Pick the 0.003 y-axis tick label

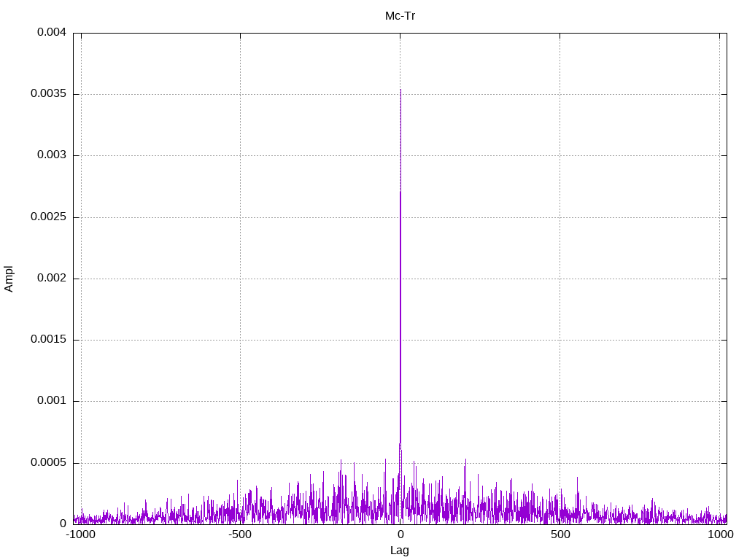[x=52, y=155]
